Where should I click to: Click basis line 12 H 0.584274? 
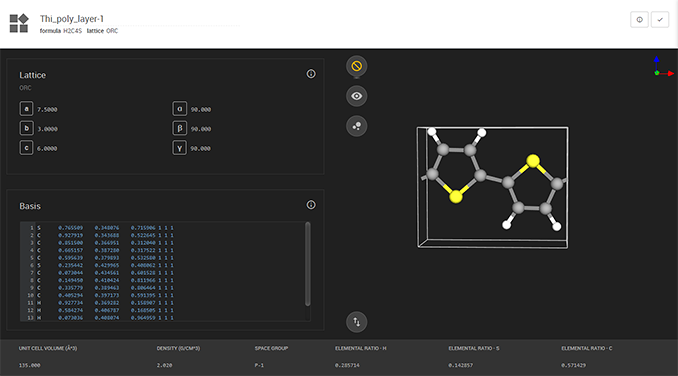tap(105, 310)
